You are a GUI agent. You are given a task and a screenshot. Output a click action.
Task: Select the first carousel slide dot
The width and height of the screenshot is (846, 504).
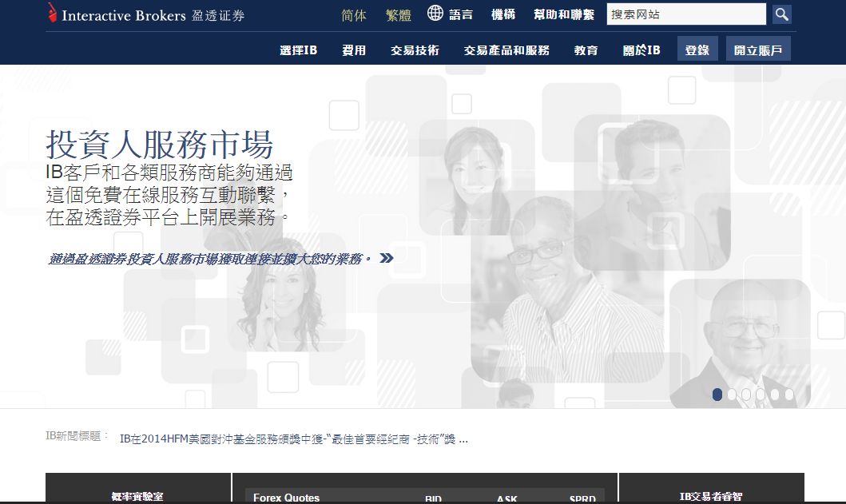[717, 395]
